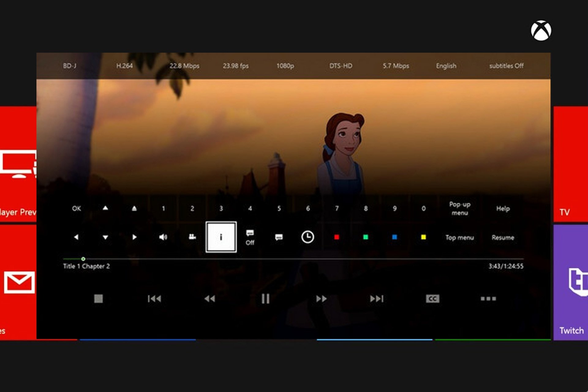This screenshot has width=588, height=392.
Task: Click the Xbox logo icon
Action: click(x=541, y=31)
